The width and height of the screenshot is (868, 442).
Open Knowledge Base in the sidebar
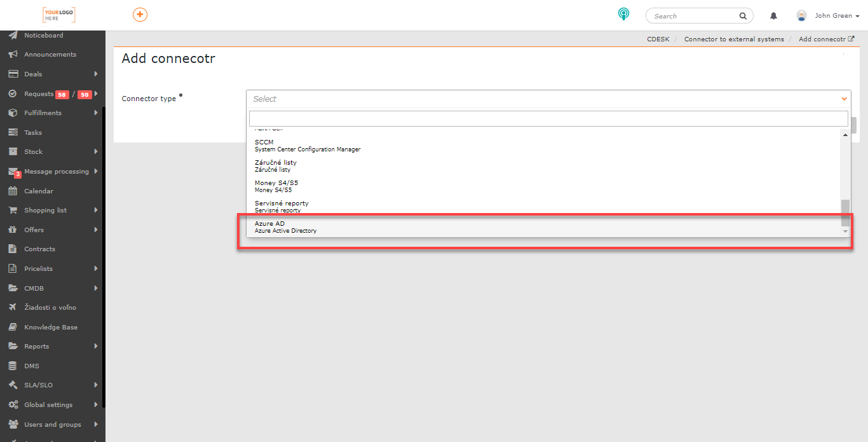pos(51,327)
